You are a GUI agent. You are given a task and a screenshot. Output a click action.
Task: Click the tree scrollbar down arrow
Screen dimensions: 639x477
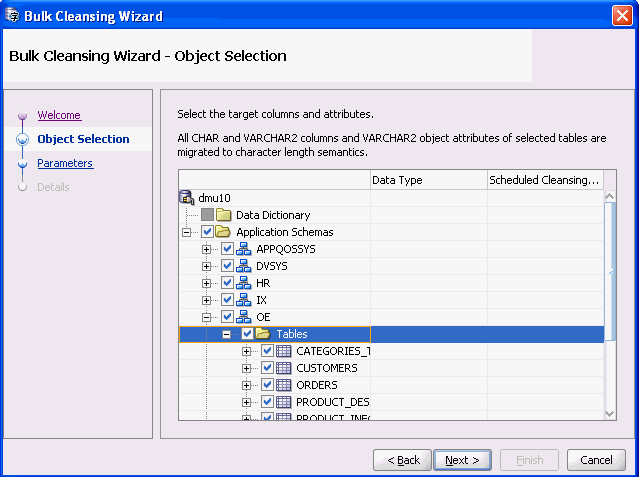tap(610, 414)
